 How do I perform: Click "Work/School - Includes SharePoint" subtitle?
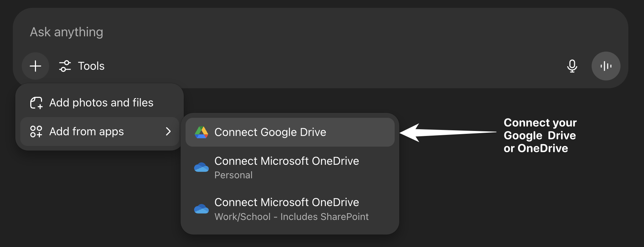click(291, 217)
